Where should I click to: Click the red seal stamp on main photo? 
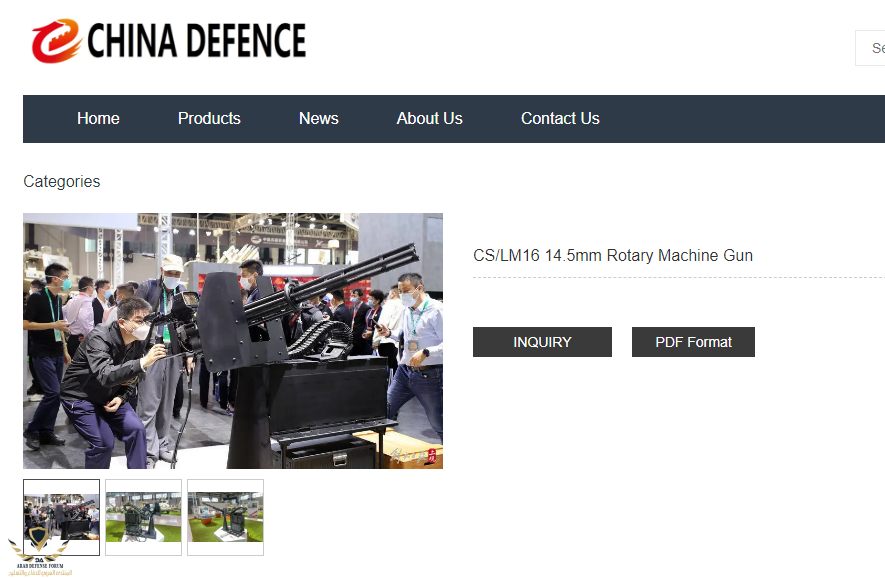coord(431,456)
